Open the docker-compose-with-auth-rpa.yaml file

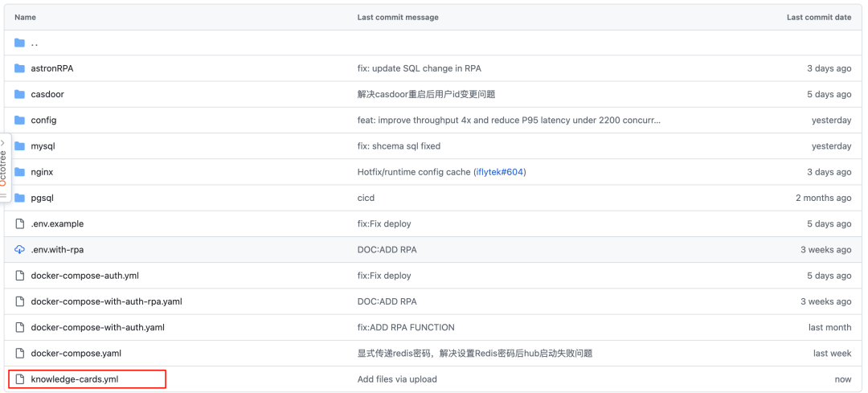point(106,301)
